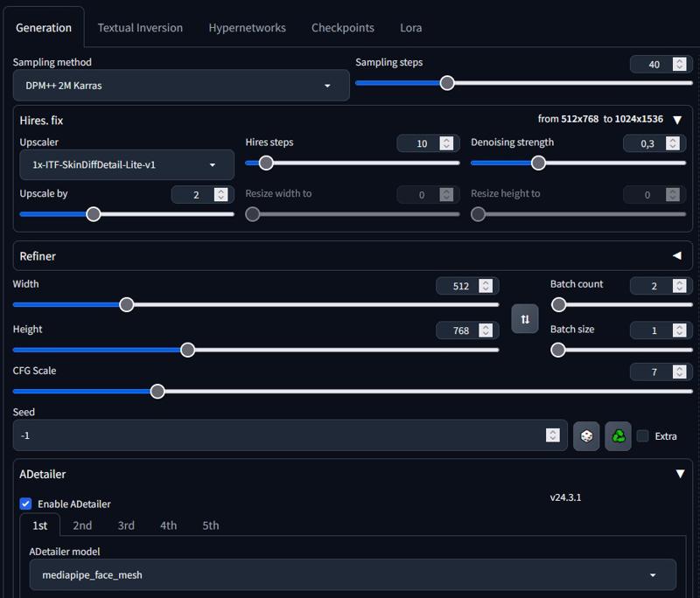Open the Upscaler dropdown list

(x=127, y=164)
